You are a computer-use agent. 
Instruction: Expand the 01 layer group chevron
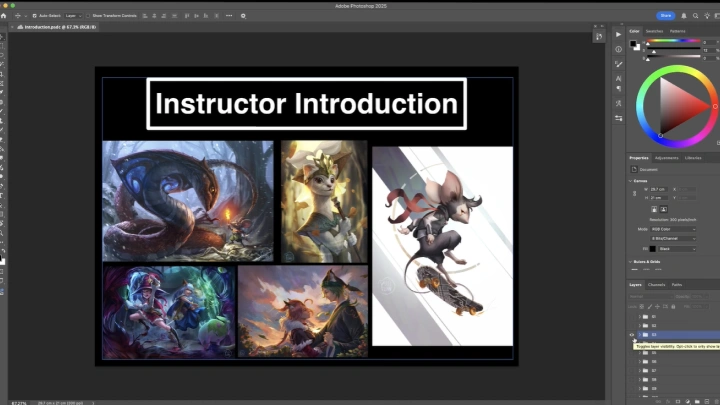(640, 316)
